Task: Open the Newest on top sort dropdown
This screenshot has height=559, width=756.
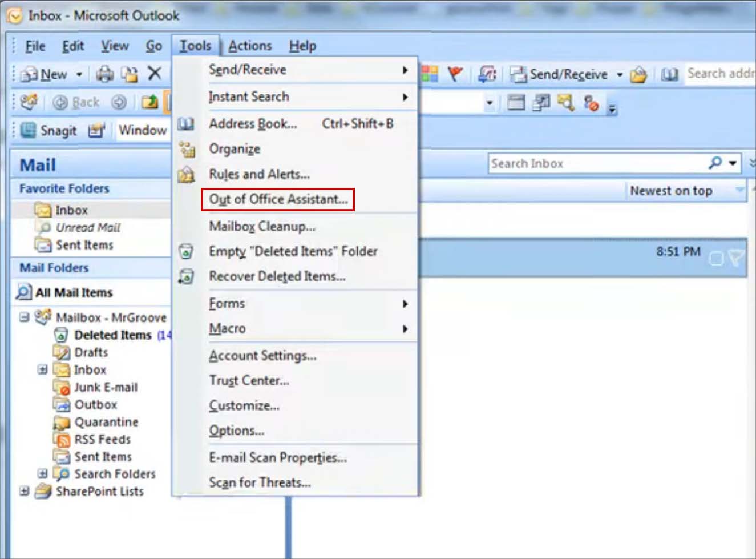Action: coord(739,190)
